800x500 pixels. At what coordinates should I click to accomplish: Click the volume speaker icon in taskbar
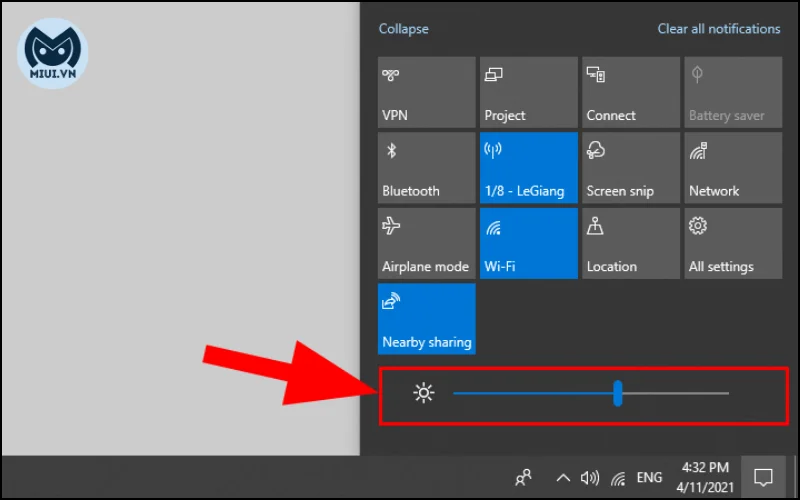(589, 478)
